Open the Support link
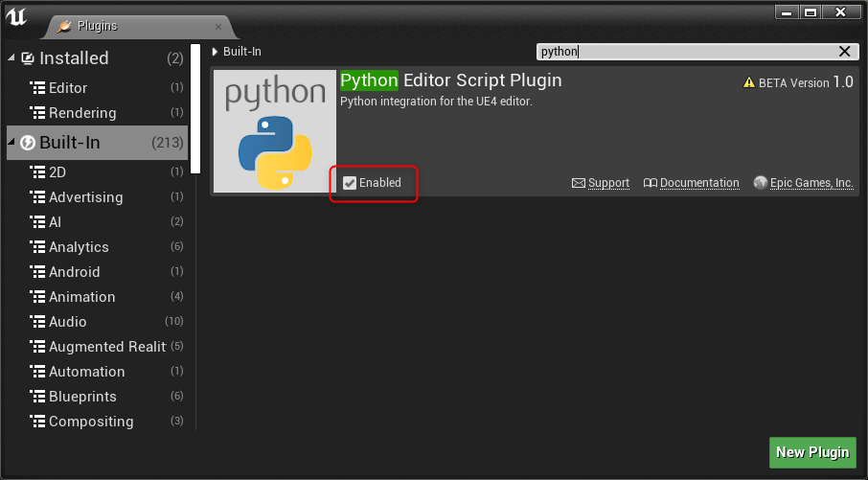Image resolution: width=868 pixels, height=480 pixels. coord(608,183)
